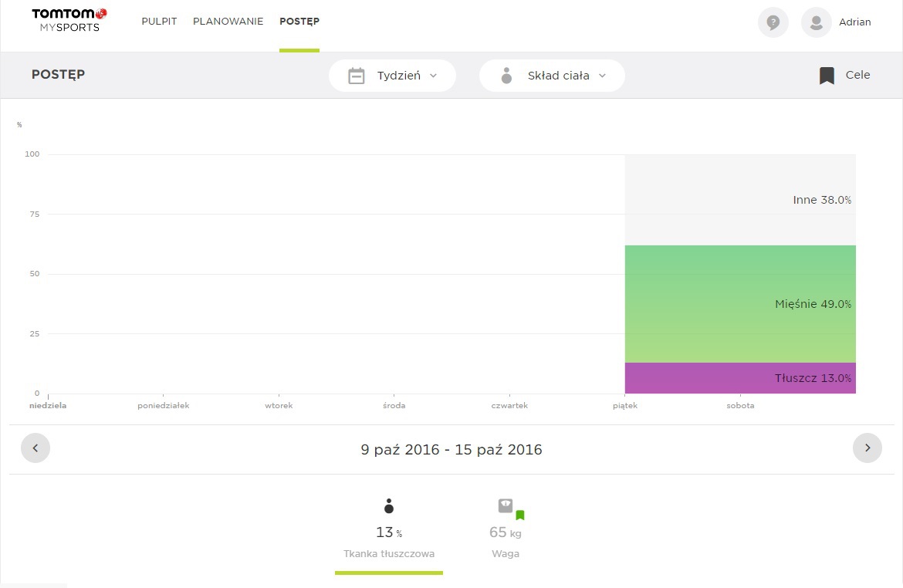Click the 13 % body fat value
This screenshot has width=903, height=588.
389,532
